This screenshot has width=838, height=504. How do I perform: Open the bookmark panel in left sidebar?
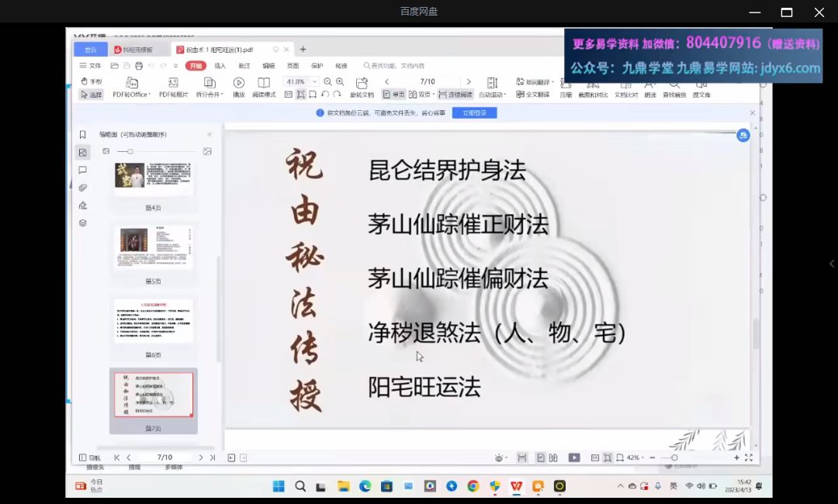82,135
